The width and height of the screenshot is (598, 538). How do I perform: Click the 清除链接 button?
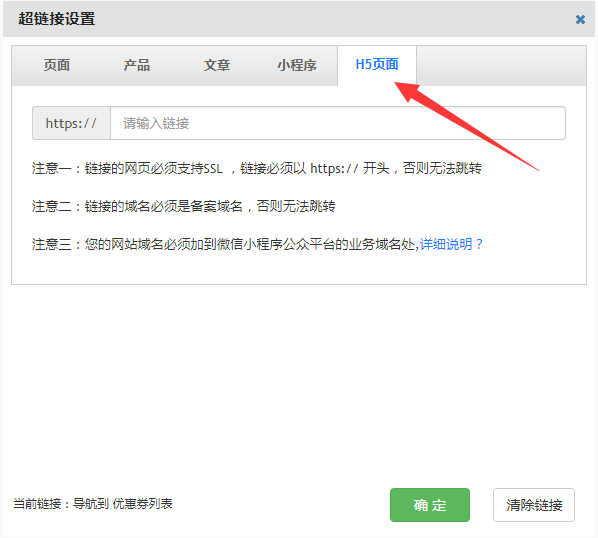click(x=534, y=505)
